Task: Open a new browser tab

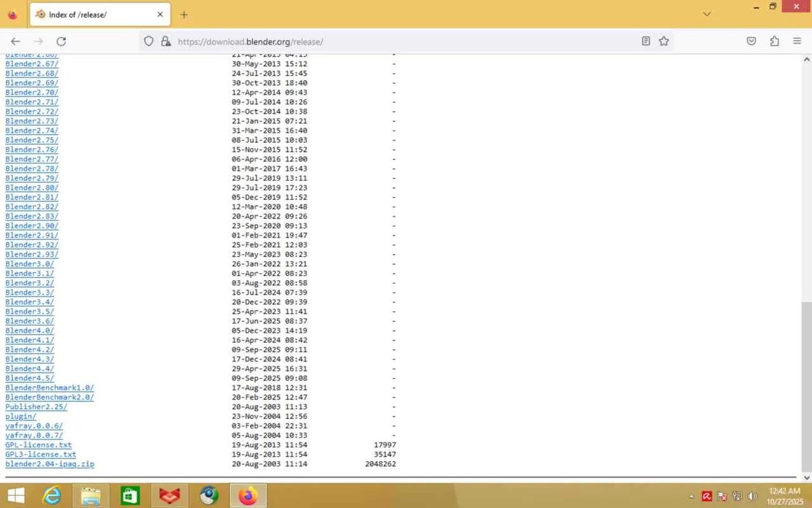Action: click(184, 15)
